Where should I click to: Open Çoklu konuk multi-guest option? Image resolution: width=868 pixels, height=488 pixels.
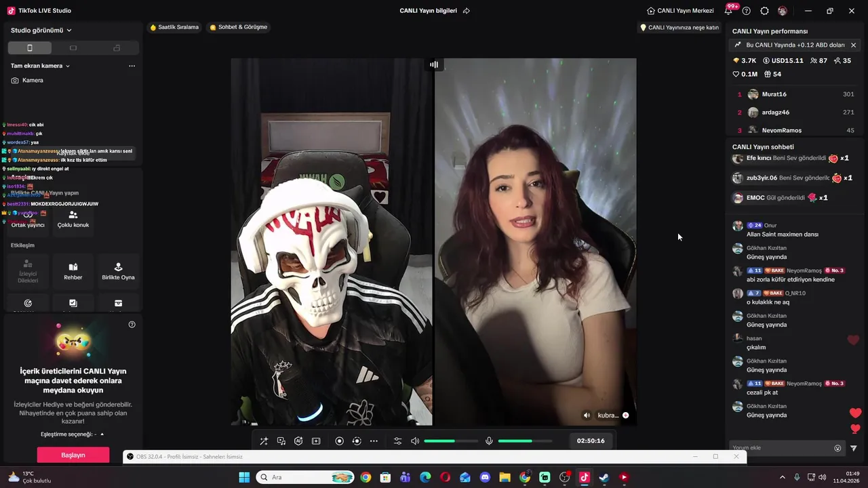pos(73,220)
